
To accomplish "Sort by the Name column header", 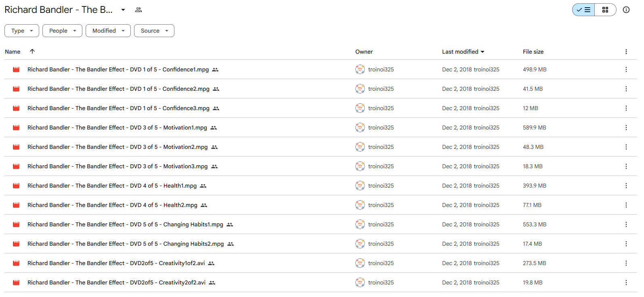I will tap(13, 52).
